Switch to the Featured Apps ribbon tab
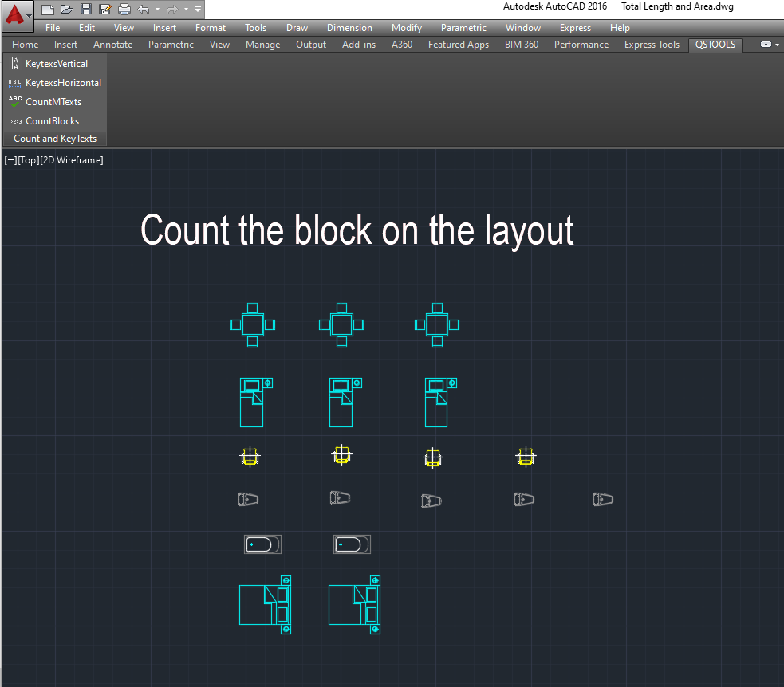Screen dimensions: 784x687 pos(459,45)
